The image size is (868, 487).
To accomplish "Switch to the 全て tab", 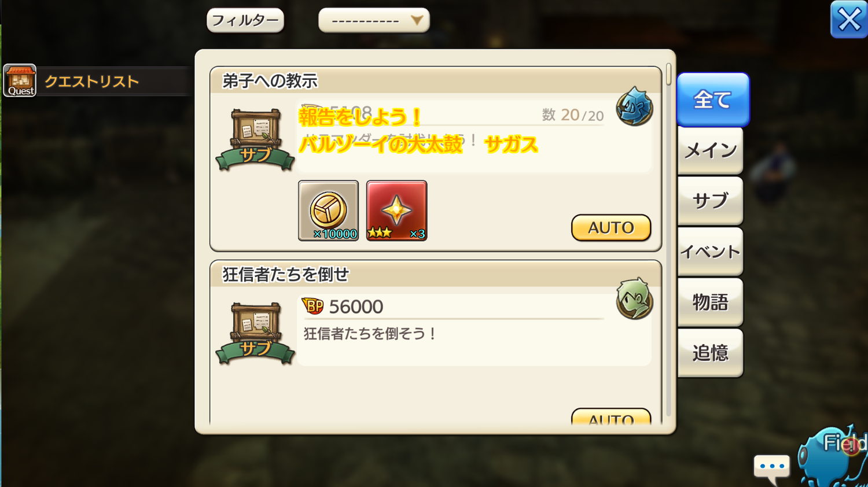I will [713, 99].
